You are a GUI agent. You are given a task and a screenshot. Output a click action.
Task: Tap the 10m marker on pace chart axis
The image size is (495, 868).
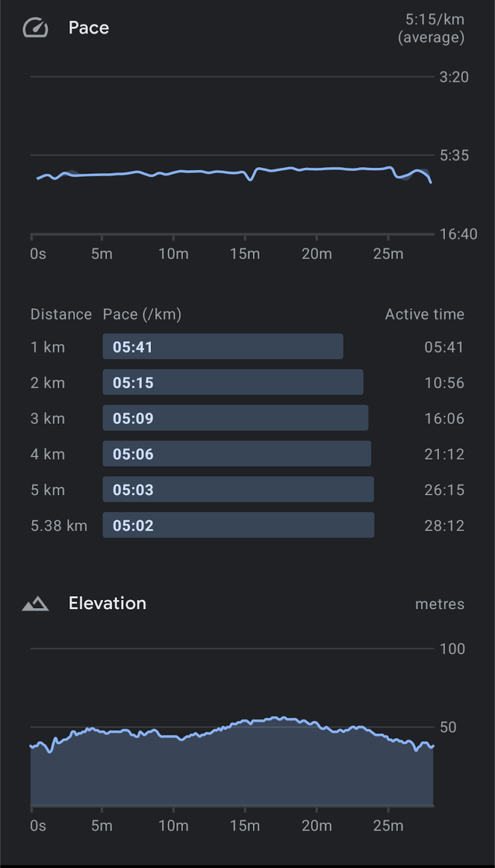click(x=174, y=254)
